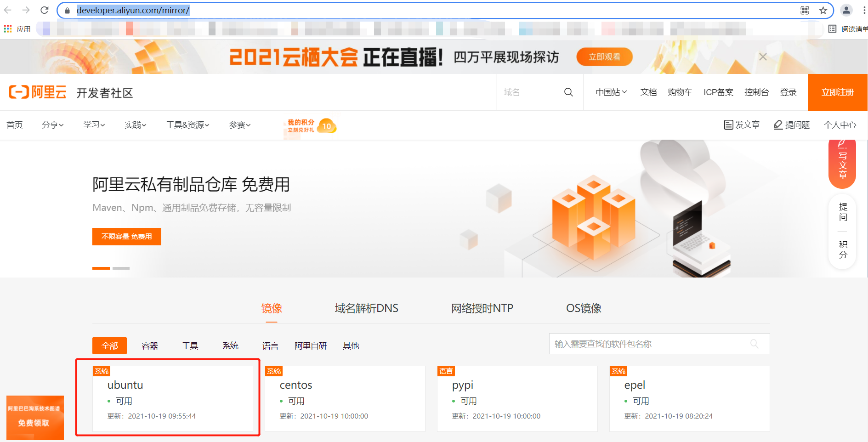Switch to the OS镜像 tab
Screen dimensions: 868x442
(584, 308)
